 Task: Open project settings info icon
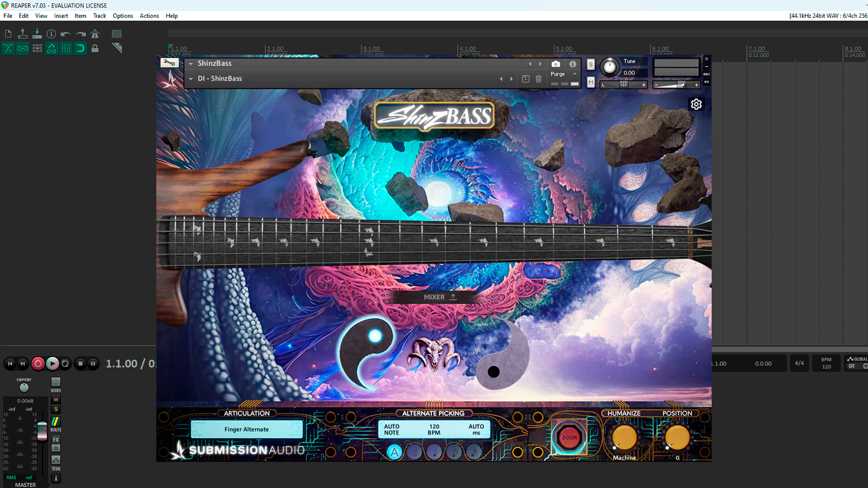pos(51,34)
